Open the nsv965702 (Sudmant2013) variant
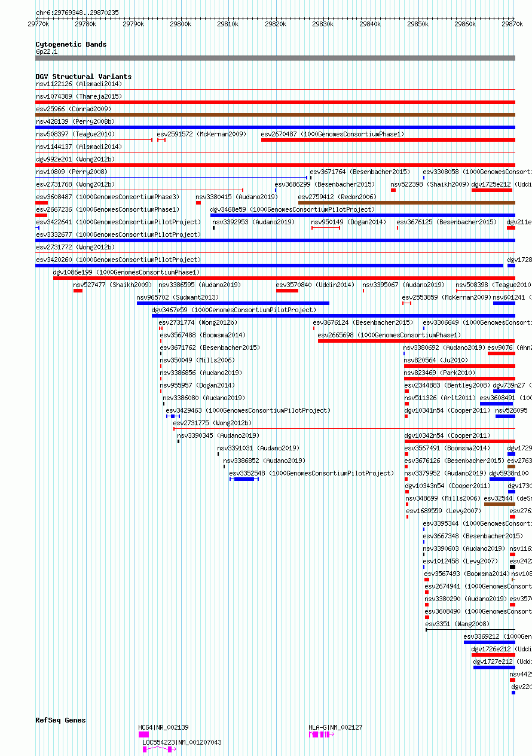This screenshot has width=532, height=756. [178, 297]
